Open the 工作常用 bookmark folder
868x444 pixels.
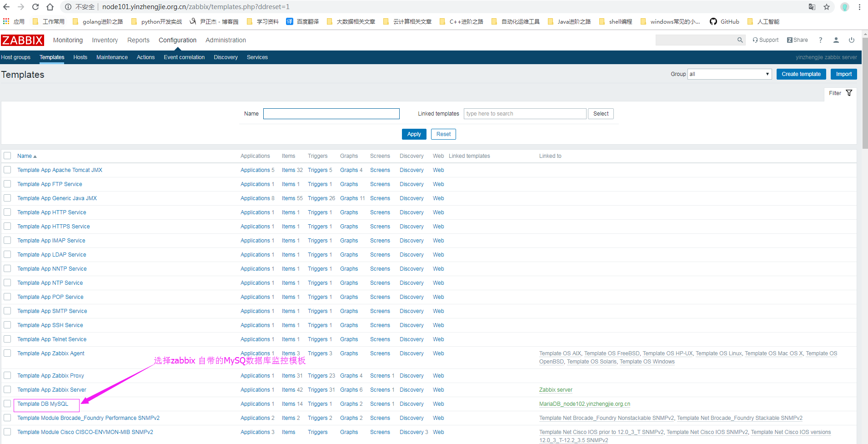(49, 21)
